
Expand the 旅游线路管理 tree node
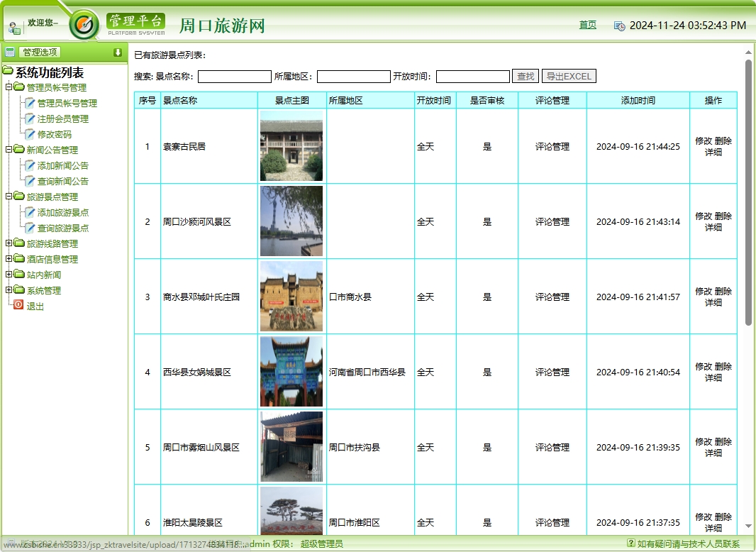(x=9, y=243)
